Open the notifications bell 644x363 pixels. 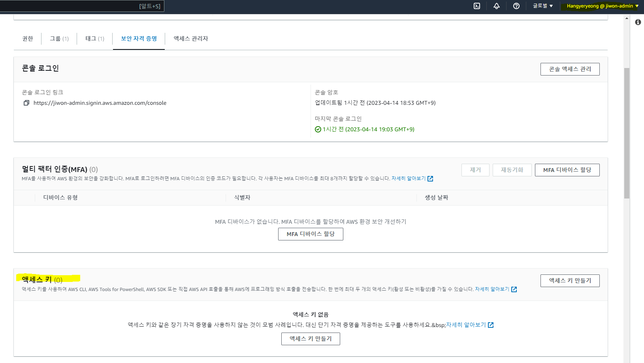497,6
